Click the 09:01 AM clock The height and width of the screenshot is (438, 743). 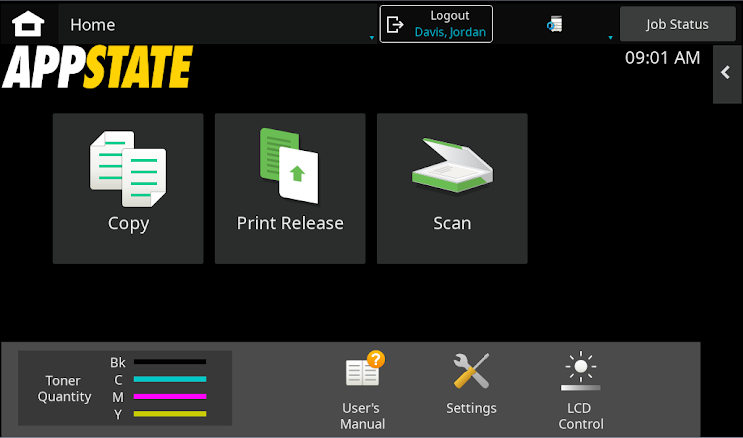pyautogui.click(x=662, y=58)
